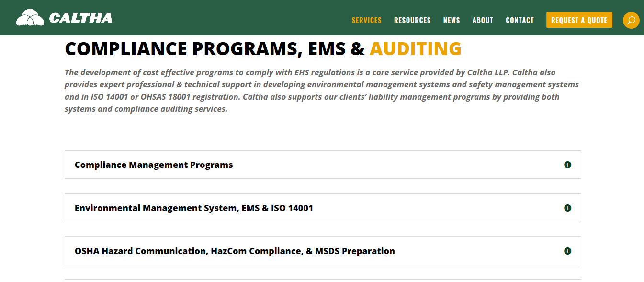Click plus icon on OSHA Hazard Communication row

pos(567,251)
